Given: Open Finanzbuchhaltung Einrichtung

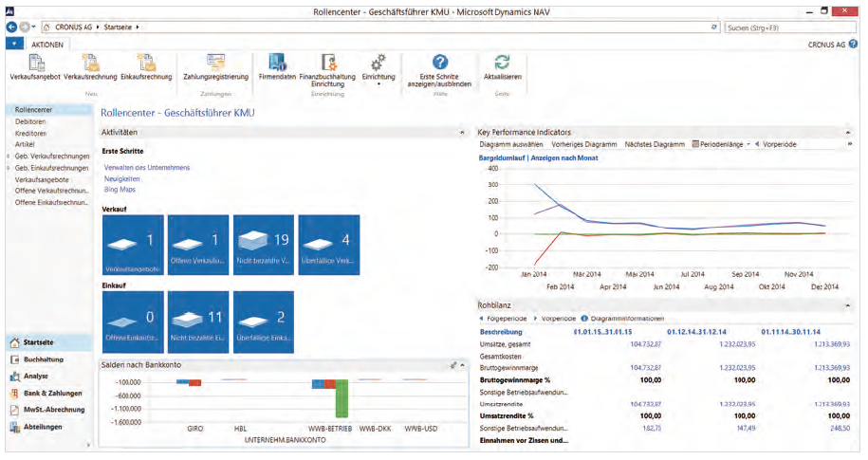Looking at the screenshot, I should [327, 70].
